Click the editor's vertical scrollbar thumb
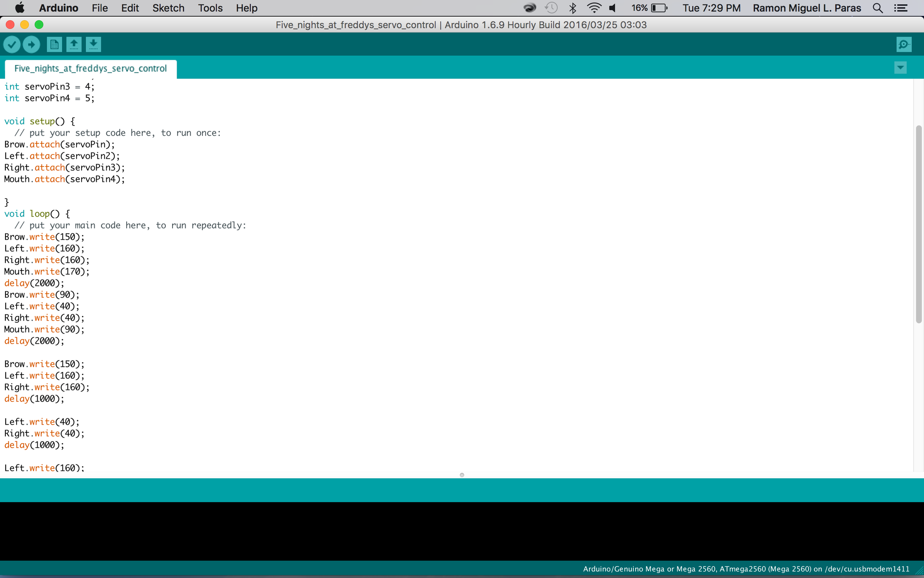This screenshot has height=578, width=924. (919, 223)
